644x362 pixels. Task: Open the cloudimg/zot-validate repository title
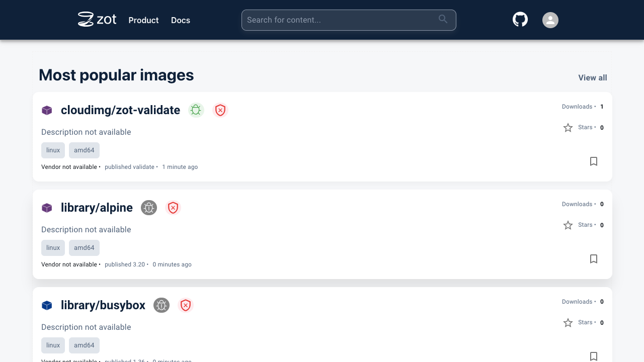[120, 110]
